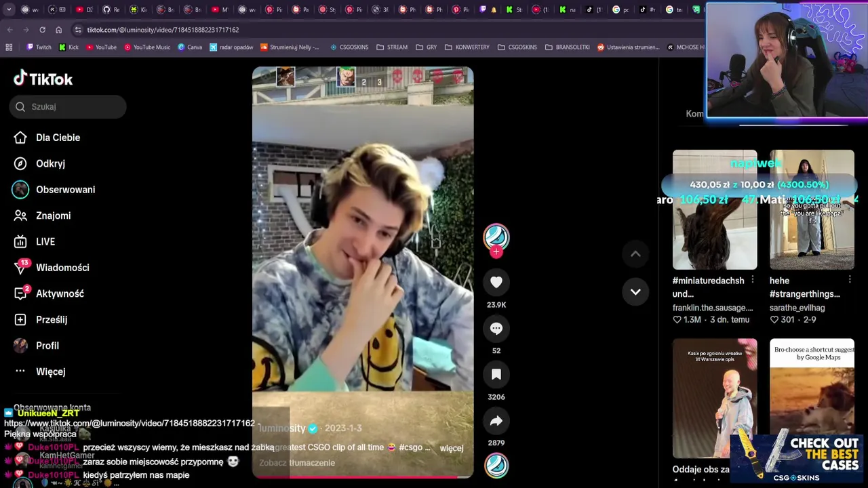Open Kick bookmark
The height and width of the screenshot is (488, 868).
point(69,47)
